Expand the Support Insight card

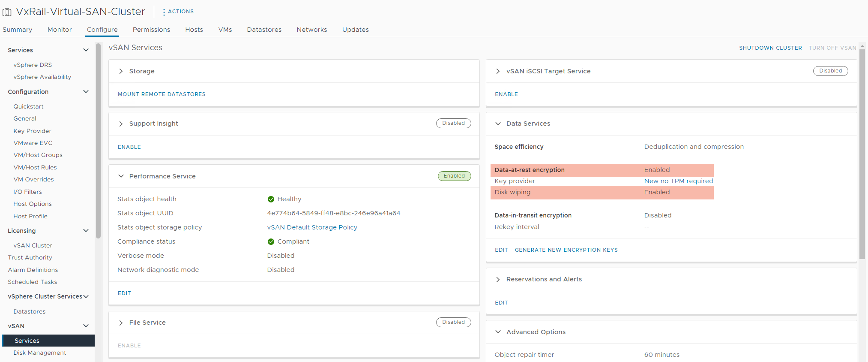click(x=121, y=124)
